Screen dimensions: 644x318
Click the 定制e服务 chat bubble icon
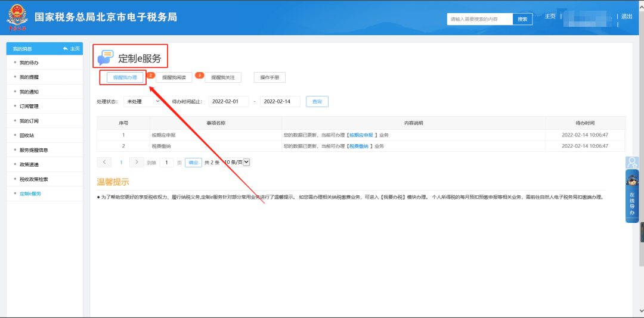[x=105, y=58]
